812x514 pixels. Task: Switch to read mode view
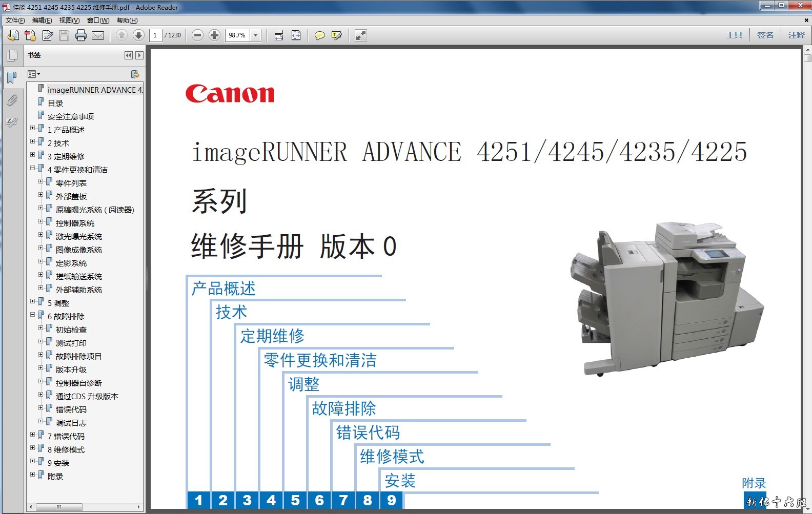[361, 35]
